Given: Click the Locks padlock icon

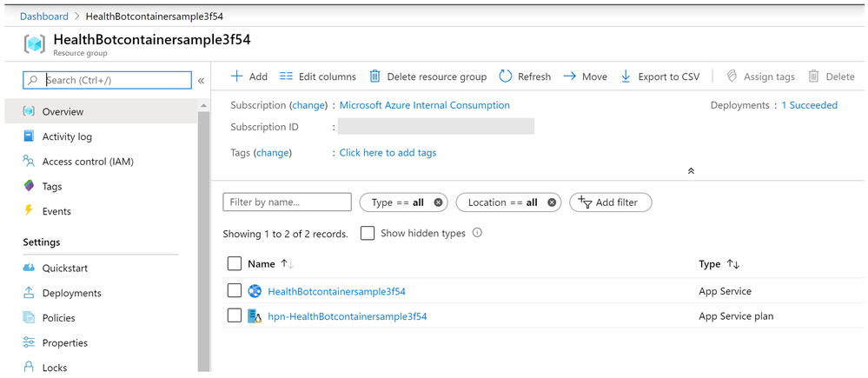Looking at the screenshot, I should pyautogui.click(x=29, y=367).
